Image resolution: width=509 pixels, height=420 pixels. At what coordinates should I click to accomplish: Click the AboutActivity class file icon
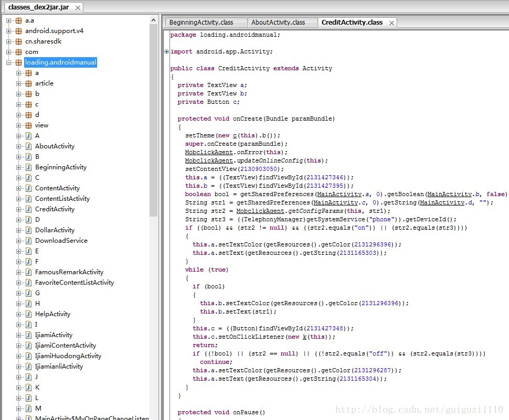coord(28,146)
